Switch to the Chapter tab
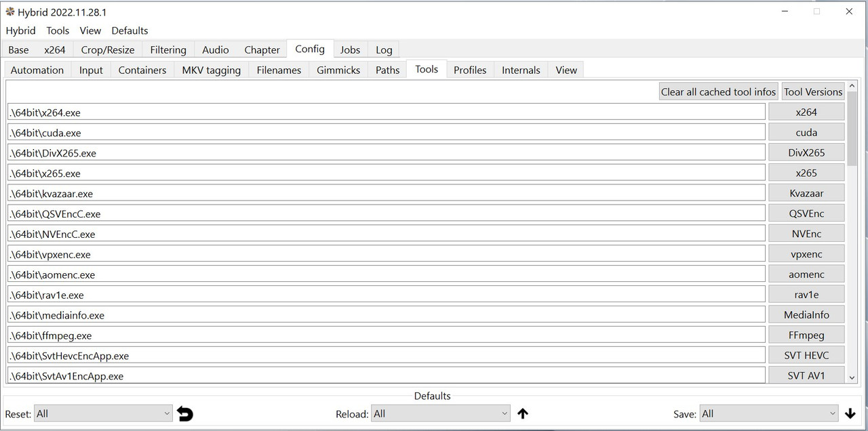Viewport: 868px width, 431px height. click(262, 49)
